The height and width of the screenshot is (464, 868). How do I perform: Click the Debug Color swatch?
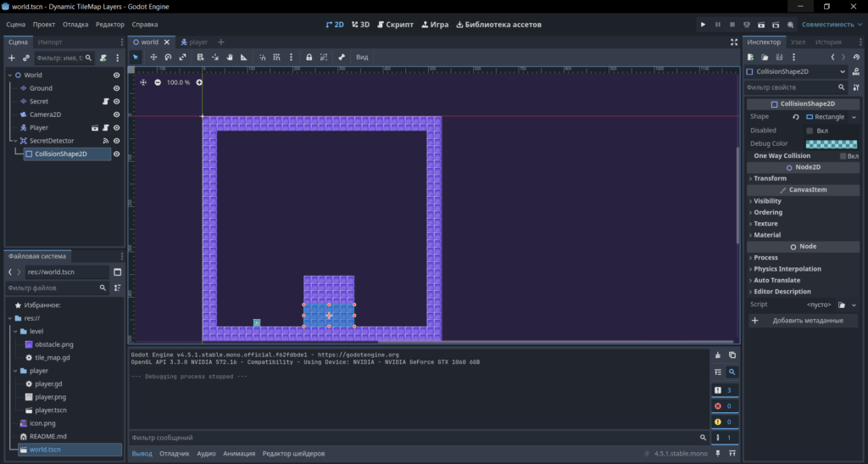(x=831, y=144)
